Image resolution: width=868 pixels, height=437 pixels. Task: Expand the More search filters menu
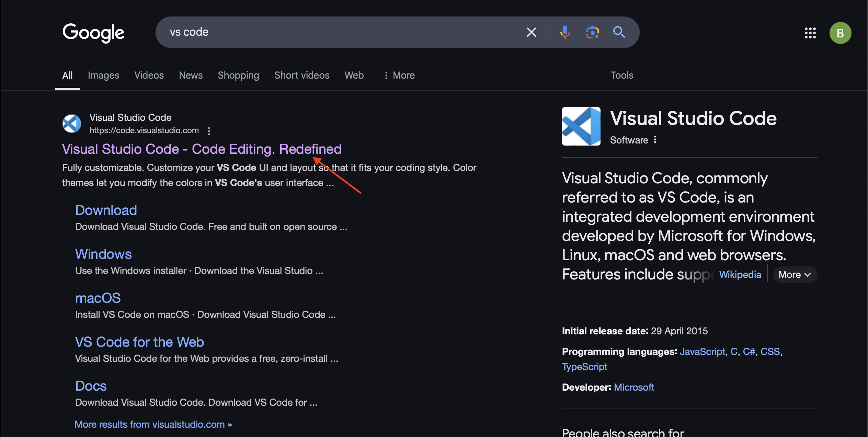(399, 75)
